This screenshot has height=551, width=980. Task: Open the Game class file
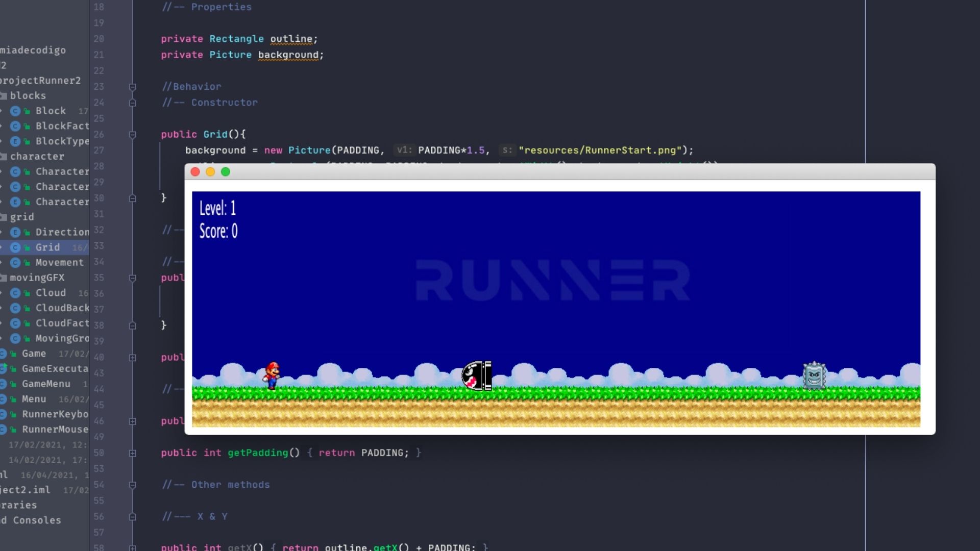tap(34, 354)
